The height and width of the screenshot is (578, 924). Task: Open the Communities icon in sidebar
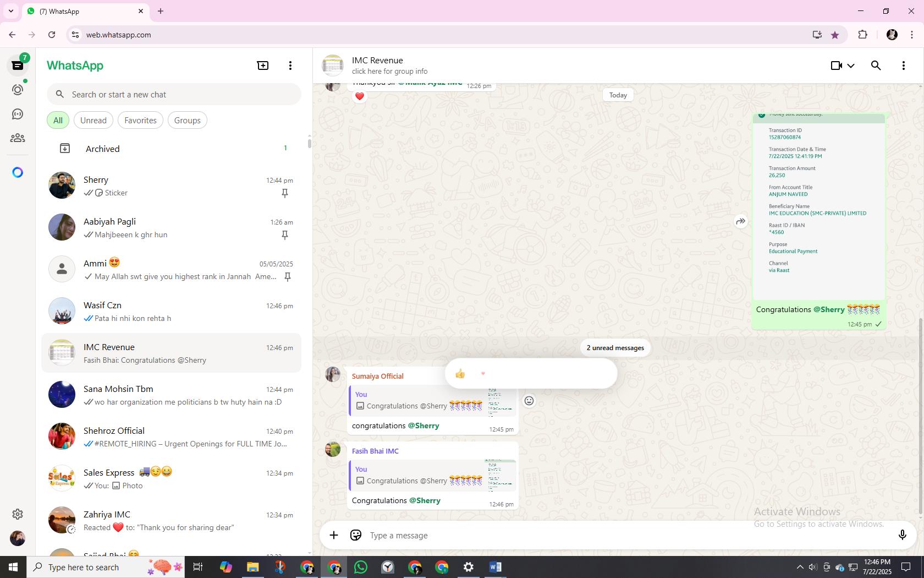(x=18, y=138)
